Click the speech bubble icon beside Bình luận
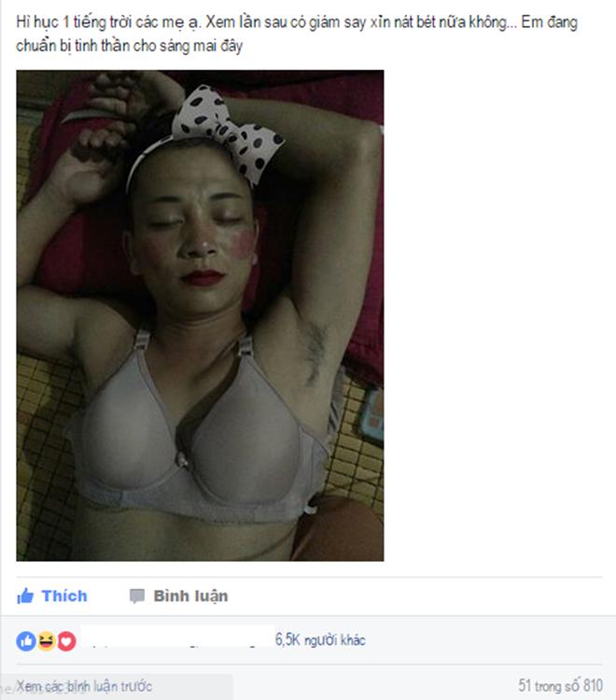Screen dimensions: 616x700 137,596
